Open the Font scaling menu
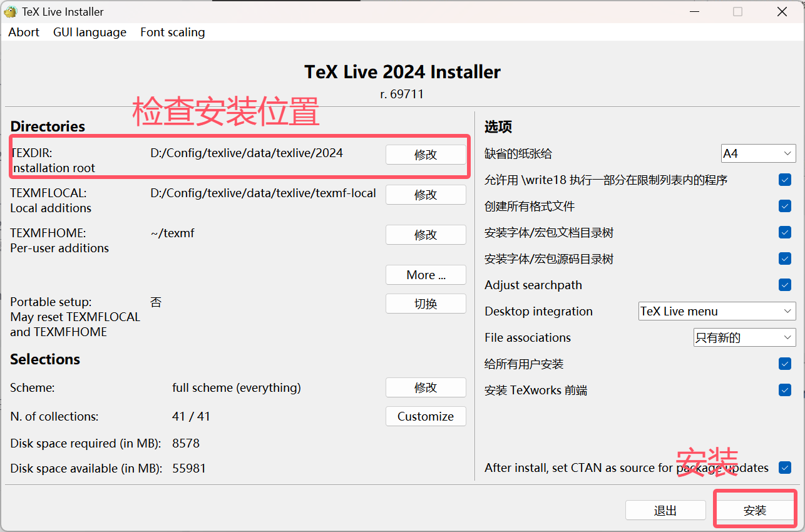Viewport: 805px width, 532px height. coord(173,32)
